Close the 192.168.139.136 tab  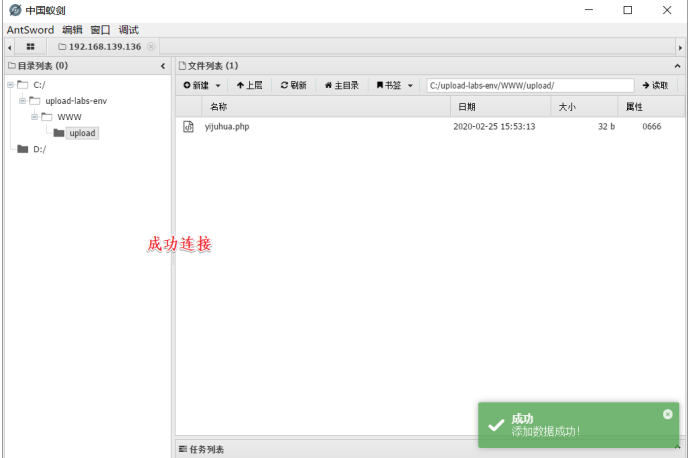click(x=151, y=46)
